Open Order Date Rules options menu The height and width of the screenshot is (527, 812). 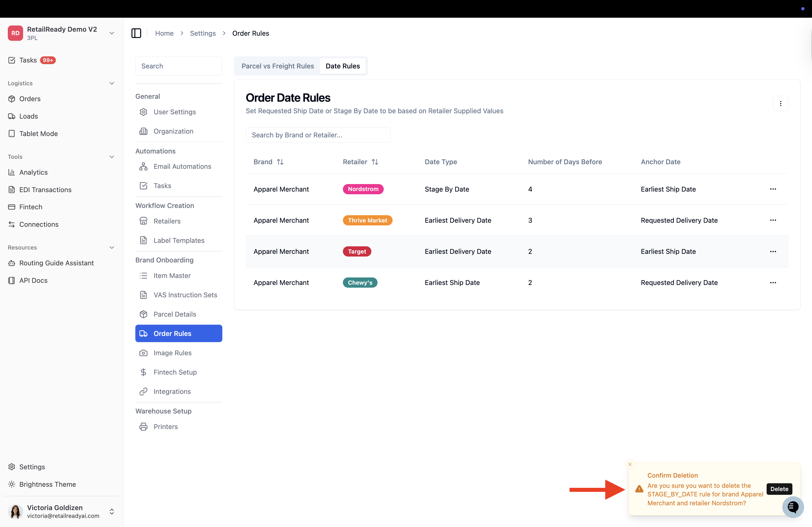click(x=781, y=104)
